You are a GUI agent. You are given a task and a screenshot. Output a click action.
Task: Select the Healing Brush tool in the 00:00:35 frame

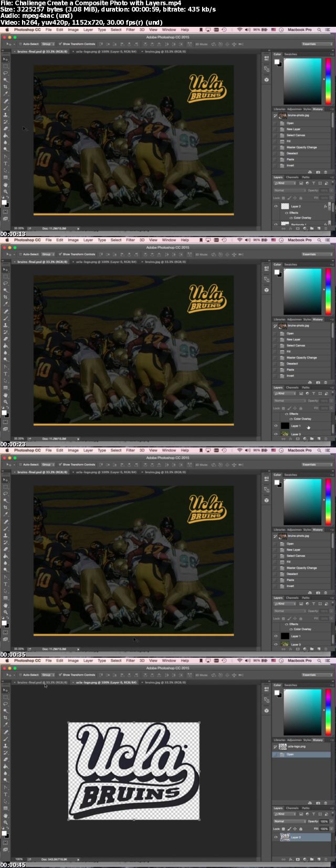point(6,522)
